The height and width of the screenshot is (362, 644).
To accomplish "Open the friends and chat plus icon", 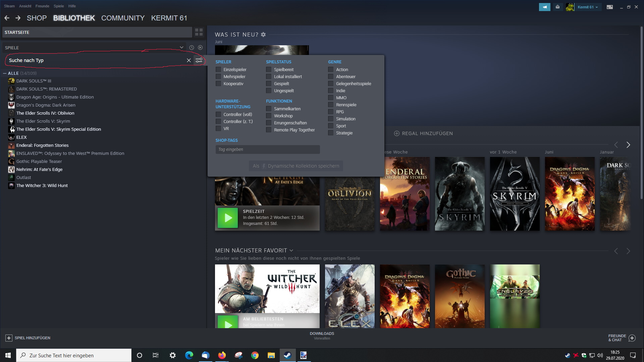I will [x=632, y=338].
